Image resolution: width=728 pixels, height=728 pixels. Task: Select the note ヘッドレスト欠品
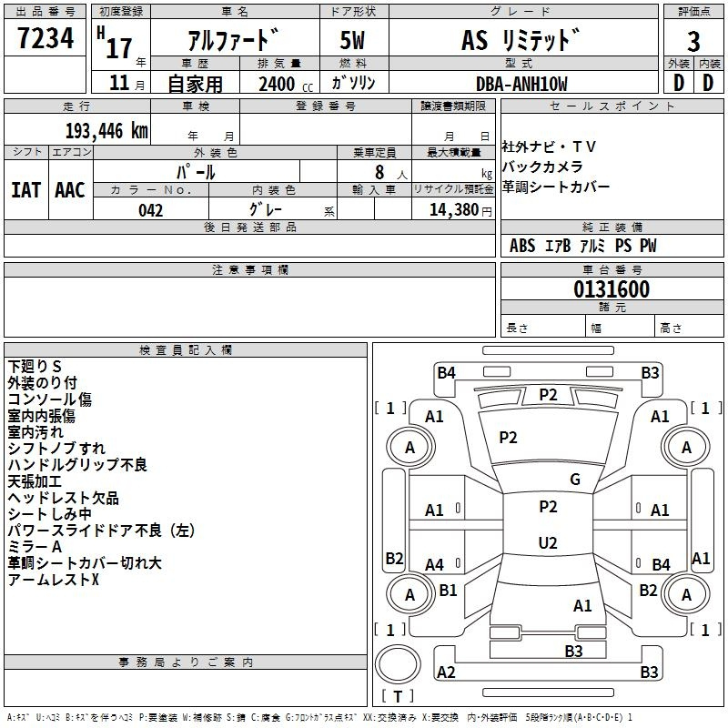pyautogui.click(x=63, y=498)
